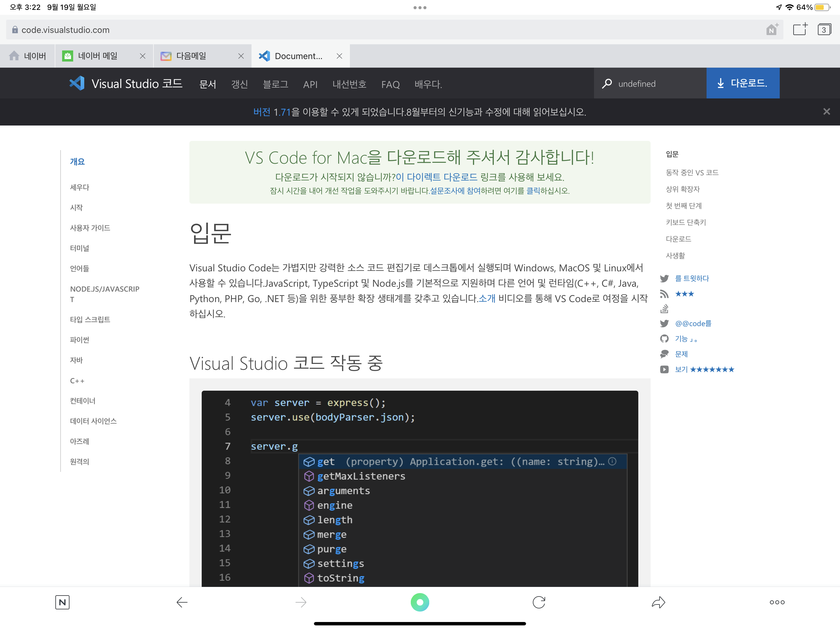Screen dimensions: 840x630
Task: Select 원격의 in left sidebar
Action: pyautogui.click(x=80, y=461)
